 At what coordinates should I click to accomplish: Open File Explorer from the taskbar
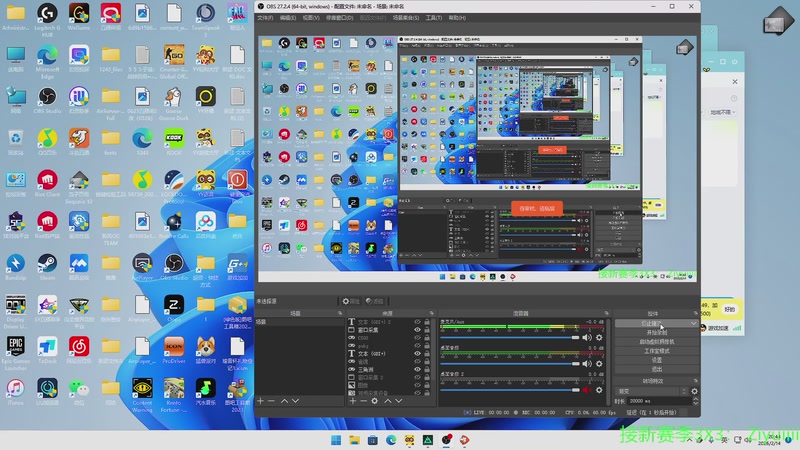354,440
